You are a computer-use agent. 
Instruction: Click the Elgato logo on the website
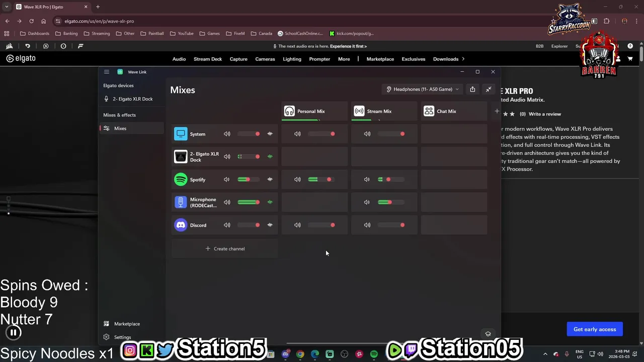click(x=21, y=58)
